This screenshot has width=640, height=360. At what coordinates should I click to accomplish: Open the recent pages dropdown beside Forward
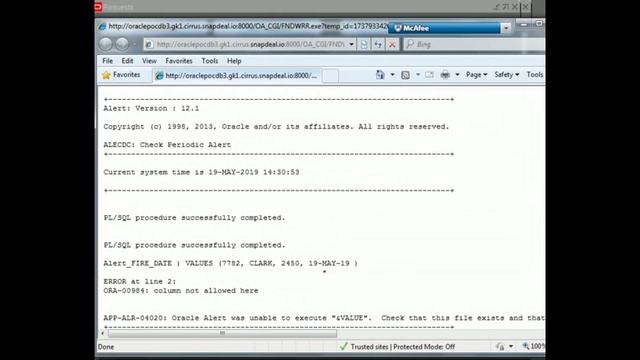point(135,44)
